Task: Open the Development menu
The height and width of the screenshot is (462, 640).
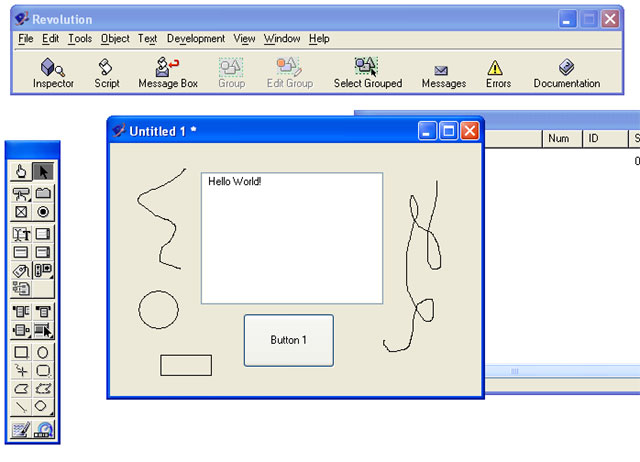Action: 196,39
